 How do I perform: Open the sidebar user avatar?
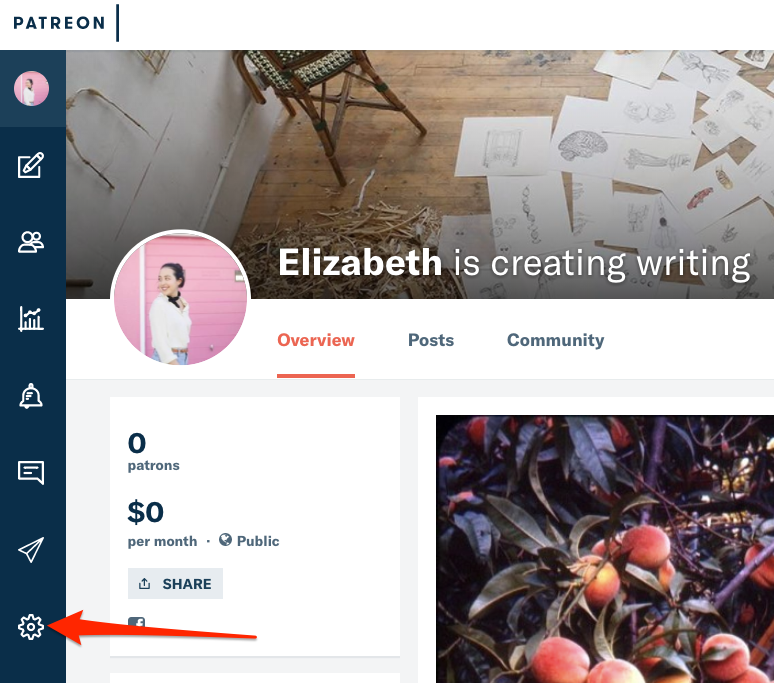tap(31, 89)
